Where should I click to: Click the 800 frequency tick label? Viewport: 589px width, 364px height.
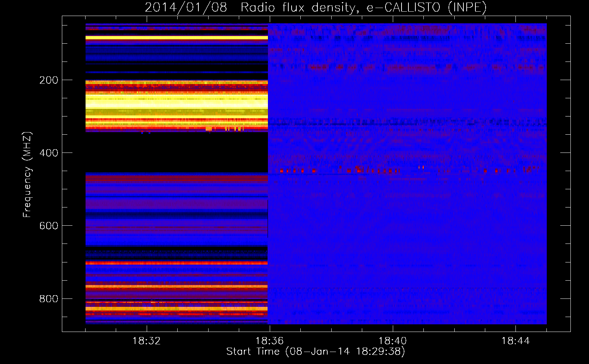[49, 299]
